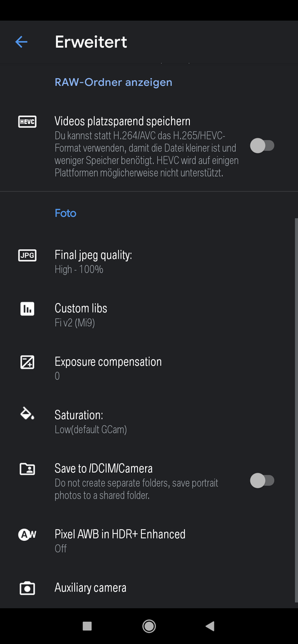Tap the JPG quality icon

(27, 255)
